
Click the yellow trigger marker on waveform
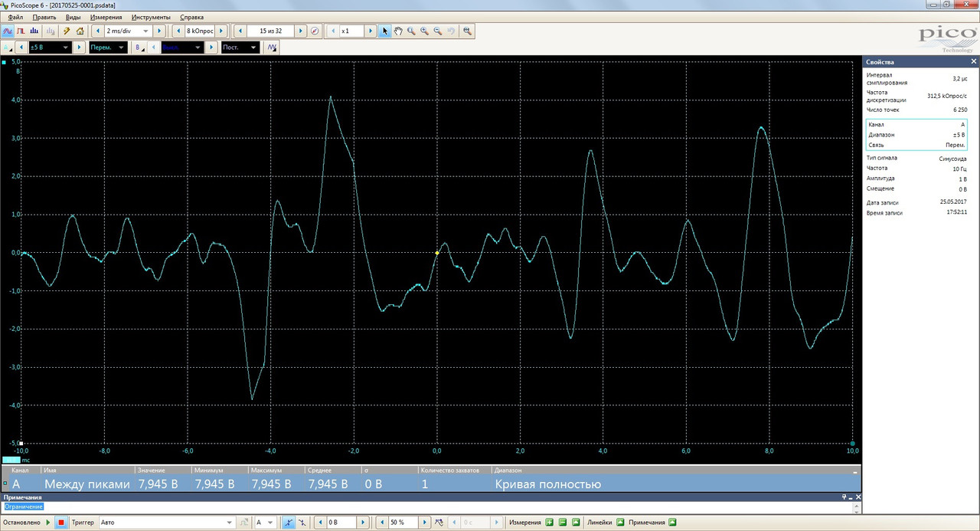coord(437,252)
